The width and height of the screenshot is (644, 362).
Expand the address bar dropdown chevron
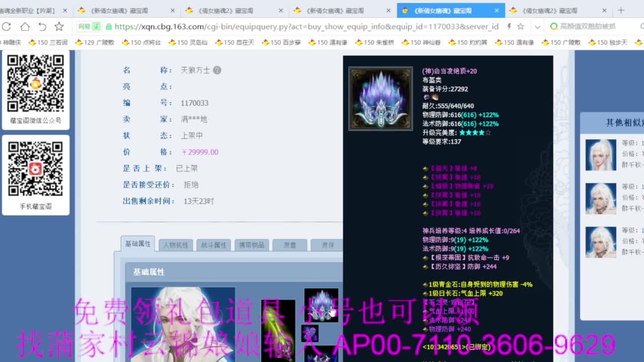[537, 27]
